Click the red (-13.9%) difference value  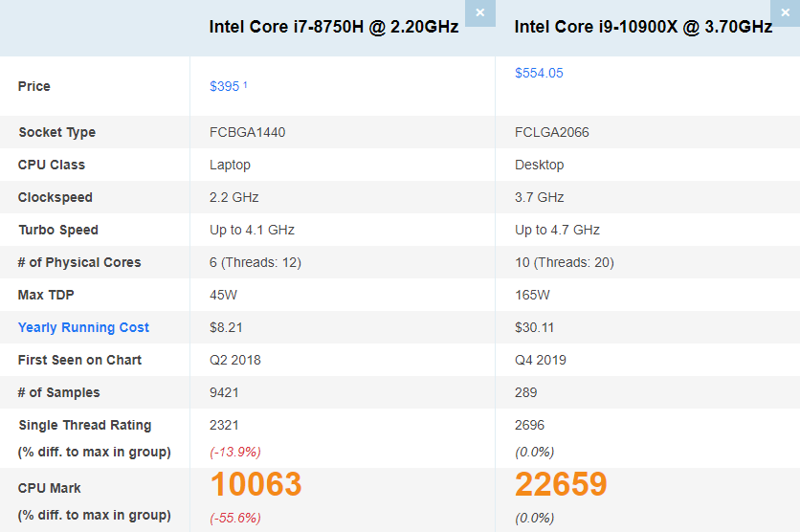pos(234,452)
